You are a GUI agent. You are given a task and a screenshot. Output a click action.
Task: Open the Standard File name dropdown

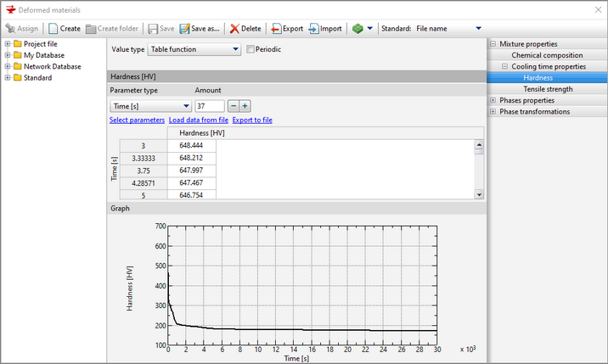click(x=448, y=28)
